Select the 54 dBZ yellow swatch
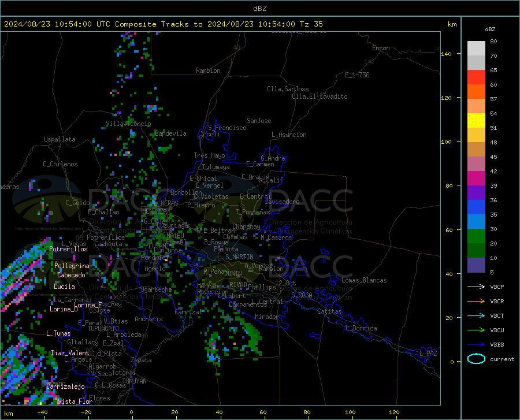The image size is (520, 420). pyautogui.click(x=476, y=120)
